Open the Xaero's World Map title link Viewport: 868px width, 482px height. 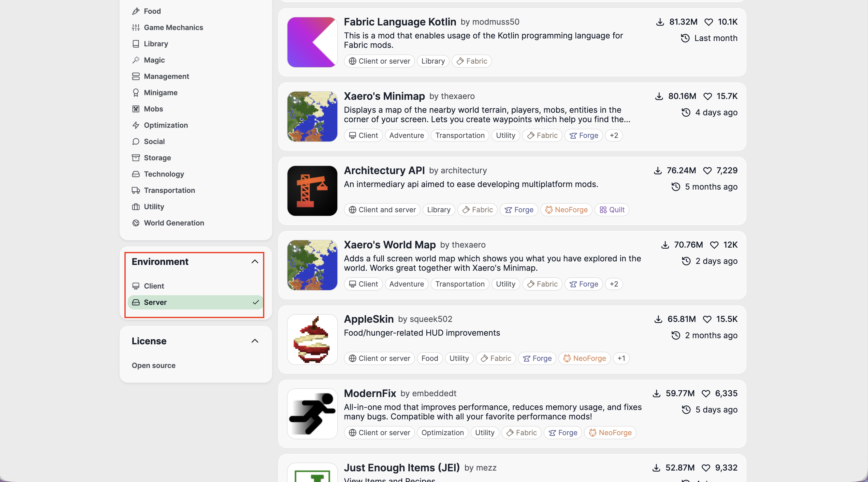390,245
